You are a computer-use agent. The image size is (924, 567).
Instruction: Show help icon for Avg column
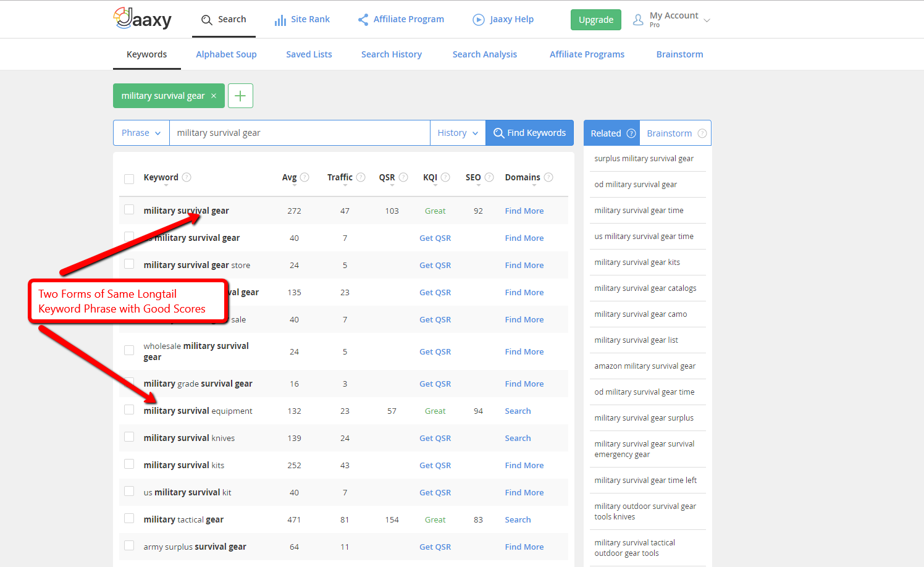tap(304, 177)
